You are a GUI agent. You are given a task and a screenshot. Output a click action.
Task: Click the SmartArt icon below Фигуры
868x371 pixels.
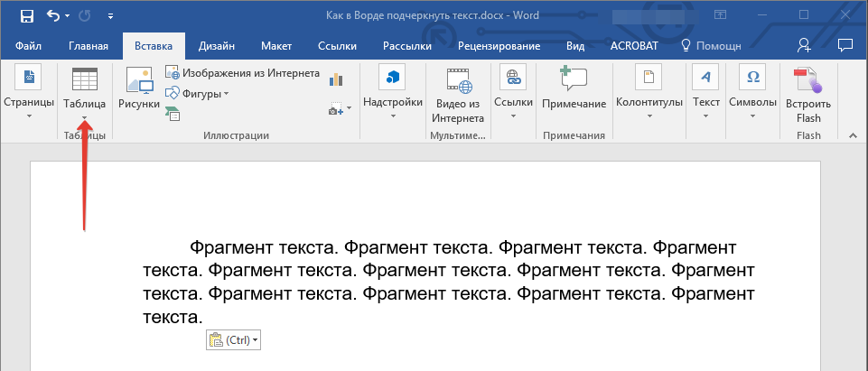(x=172, y=113)
